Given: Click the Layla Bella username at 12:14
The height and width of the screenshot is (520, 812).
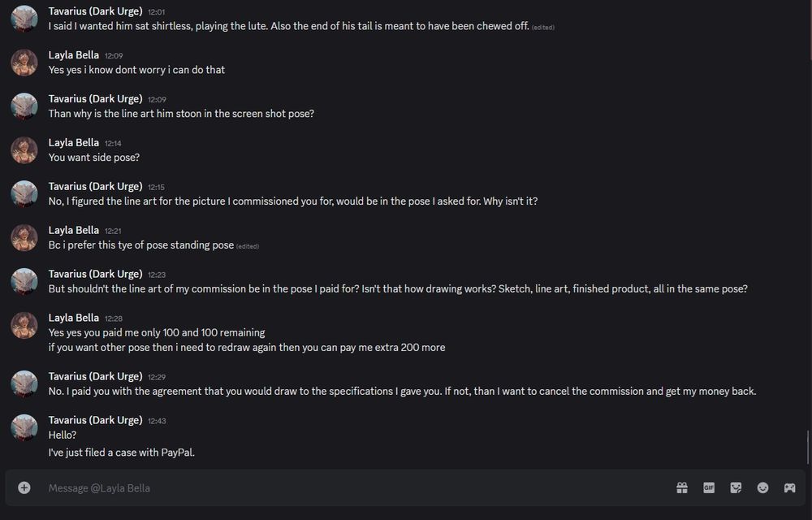Looking at the screenshot, I should pos(73,142).
